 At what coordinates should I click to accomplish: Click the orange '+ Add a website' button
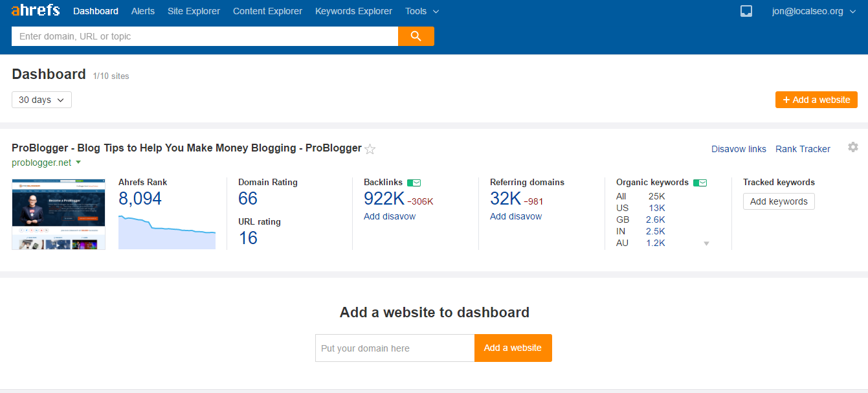tap(816, 100)
